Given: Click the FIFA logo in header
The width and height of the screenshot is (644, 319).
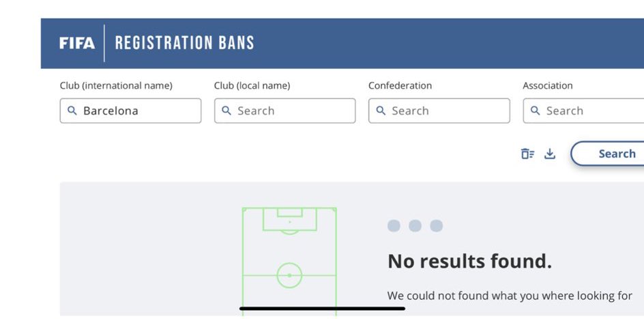Looking at the screenshot, I should tap(77, 43).
